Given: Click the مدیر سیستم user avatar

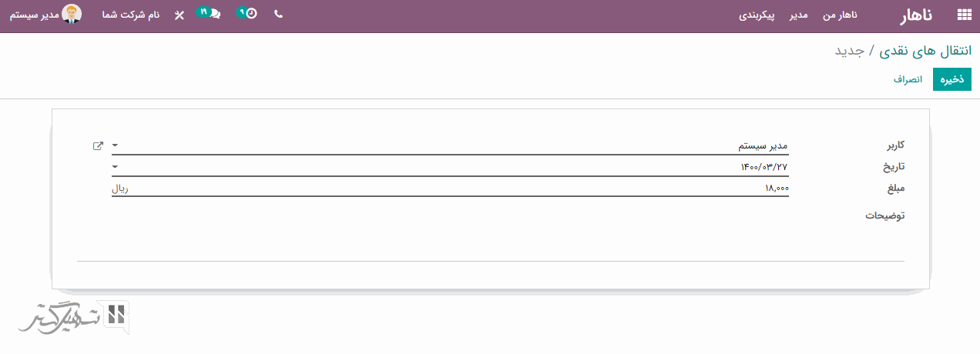Looking at the screenshot, I should coord(73,15).
